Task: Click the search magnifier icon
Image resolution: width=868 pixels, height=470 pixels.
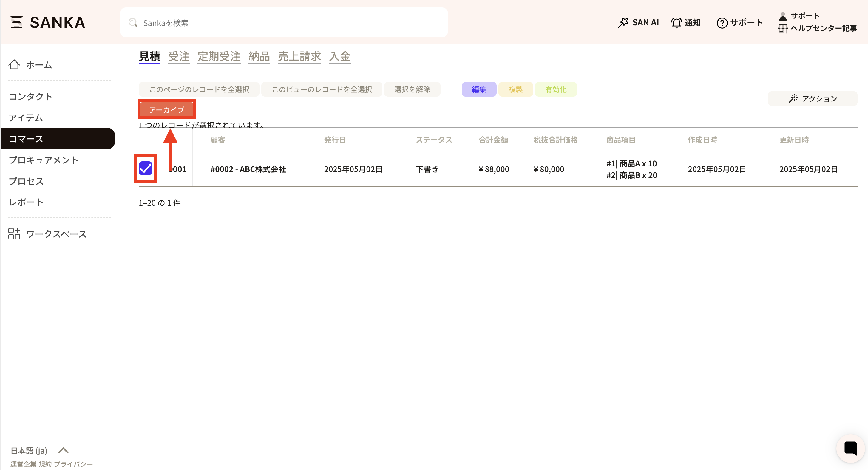Action: point(133,23)
